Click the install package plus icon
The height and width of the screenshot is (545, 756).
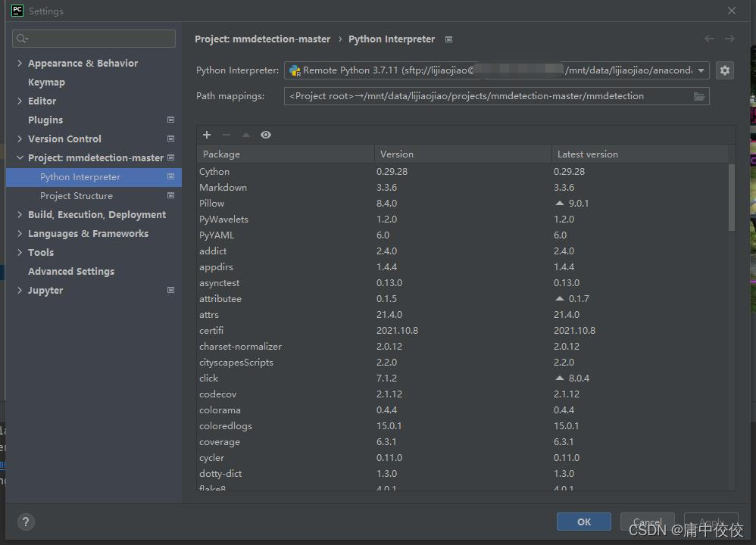(x=207, y=135)
